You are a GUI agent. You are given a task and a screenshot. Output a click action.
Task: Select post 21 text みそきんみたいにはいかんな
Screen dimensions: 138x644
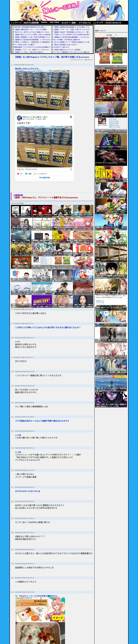(28, 491)
